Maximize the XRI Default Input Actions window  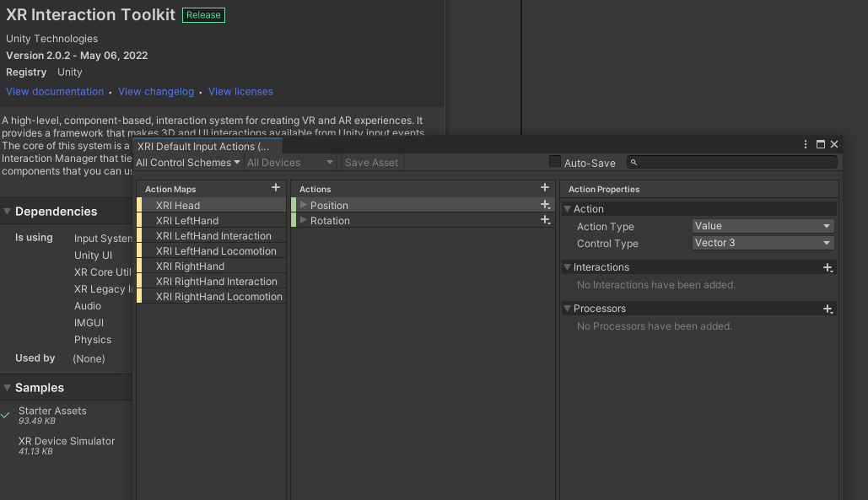[x=821, y=144]
